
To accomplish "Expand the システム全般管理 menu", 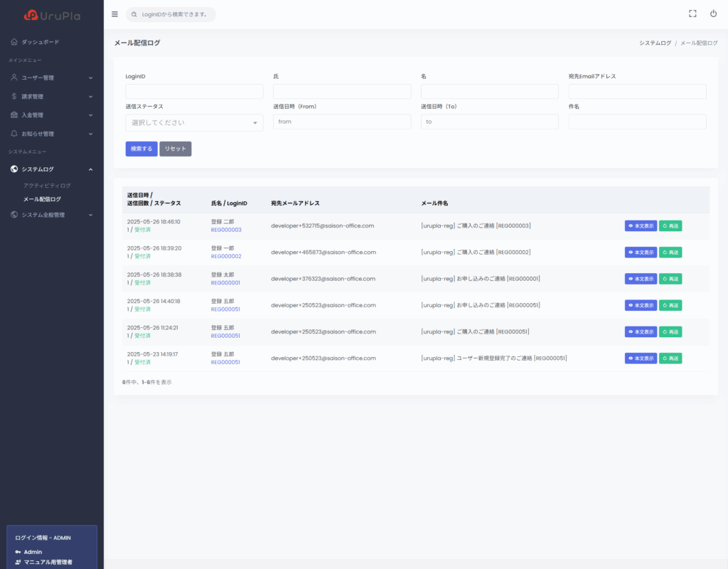I will coord(51,215).
